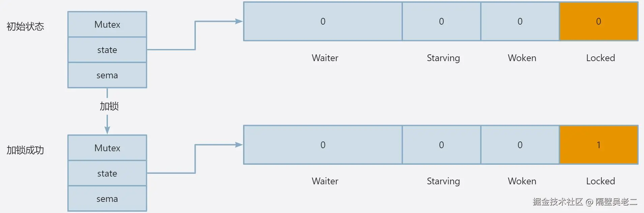
Task: Click the sema field of the 加锁成功 Mutex
Action: 107,199
